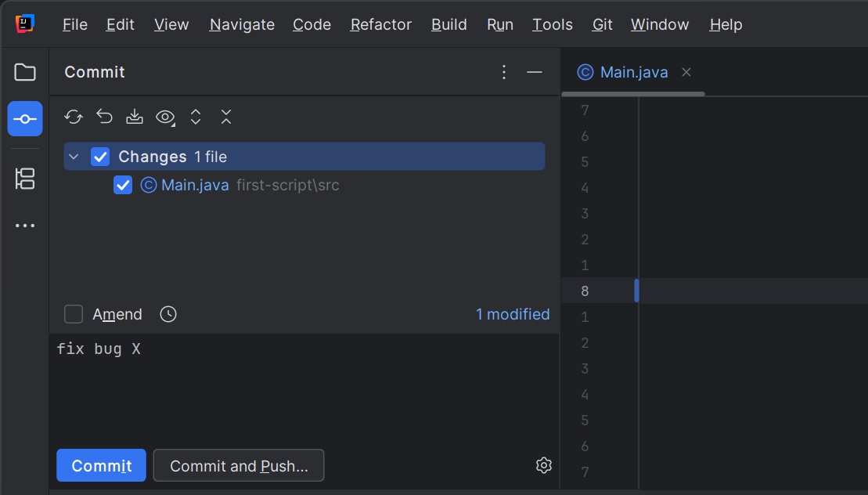Open the Project tool window folder icon
The image size is (868, 495).
25,72
